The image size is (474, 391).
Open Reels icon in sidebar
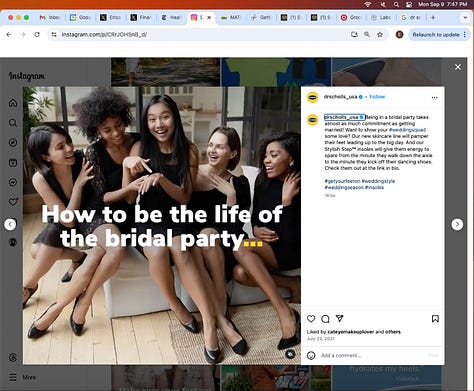(x=13, y=163)
